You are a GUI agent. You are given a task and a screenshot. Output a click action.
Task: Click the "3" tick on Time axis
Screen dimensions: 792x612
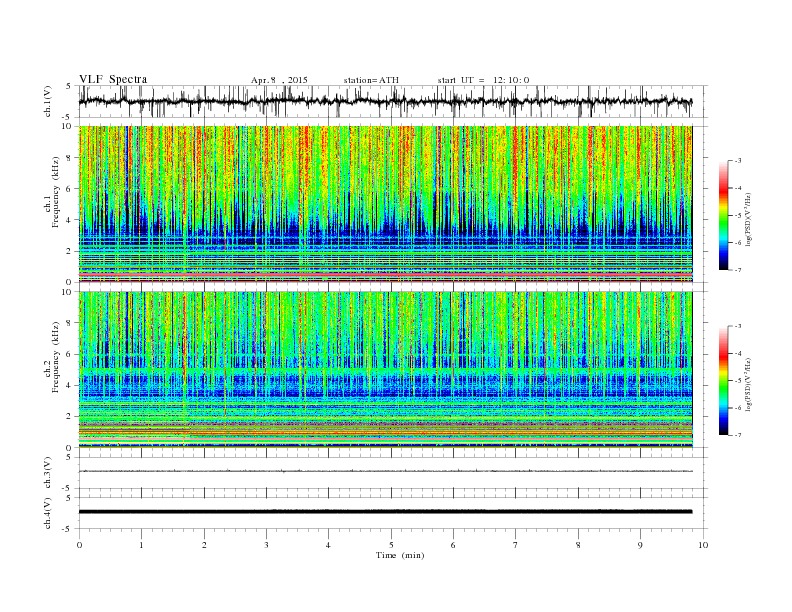click(266, 545)
